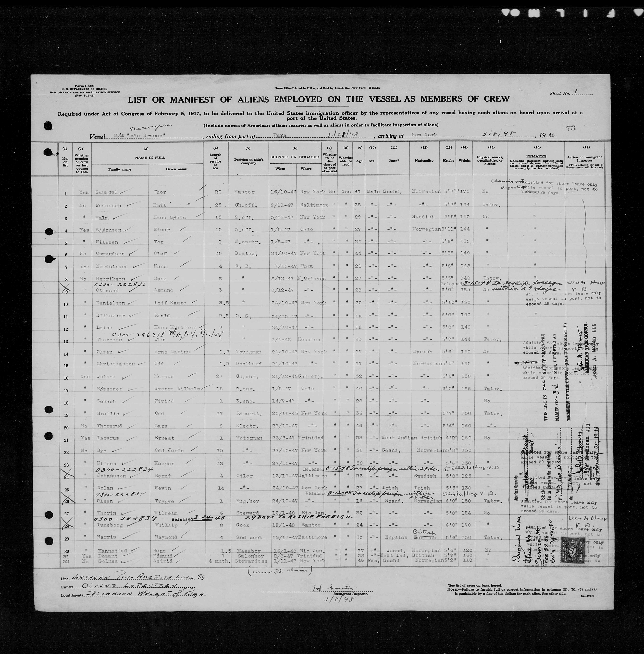
Task: Click family name 'Bliksvaer'
Action: (x=110, y=315)
